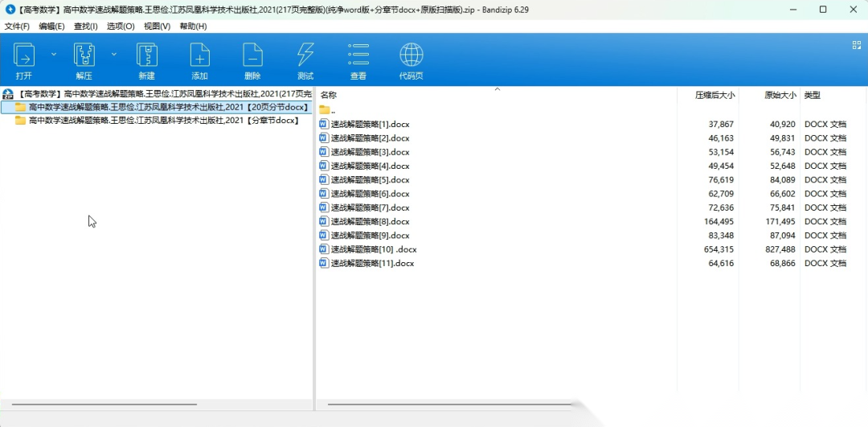Click the 解压 (Extract) toolbar icon
This screenshot has width=868, height=427.
[84, 55]
